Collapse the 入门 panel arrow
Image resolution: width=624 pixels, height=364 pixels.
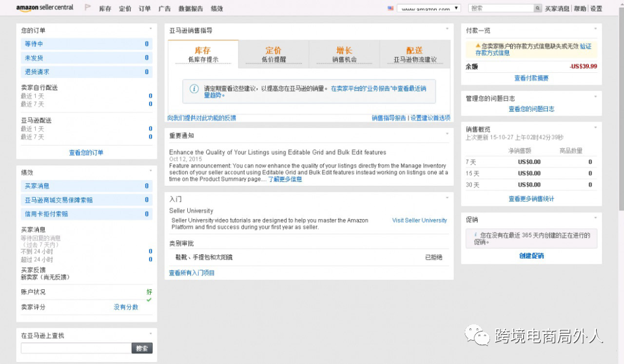[447, 198]
